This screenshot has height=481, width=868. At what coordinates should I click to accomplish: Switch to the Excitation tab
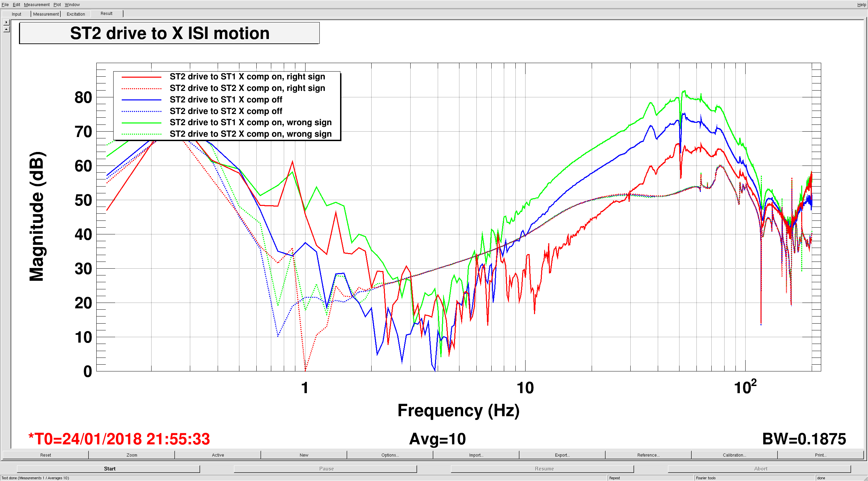[76, 14]
